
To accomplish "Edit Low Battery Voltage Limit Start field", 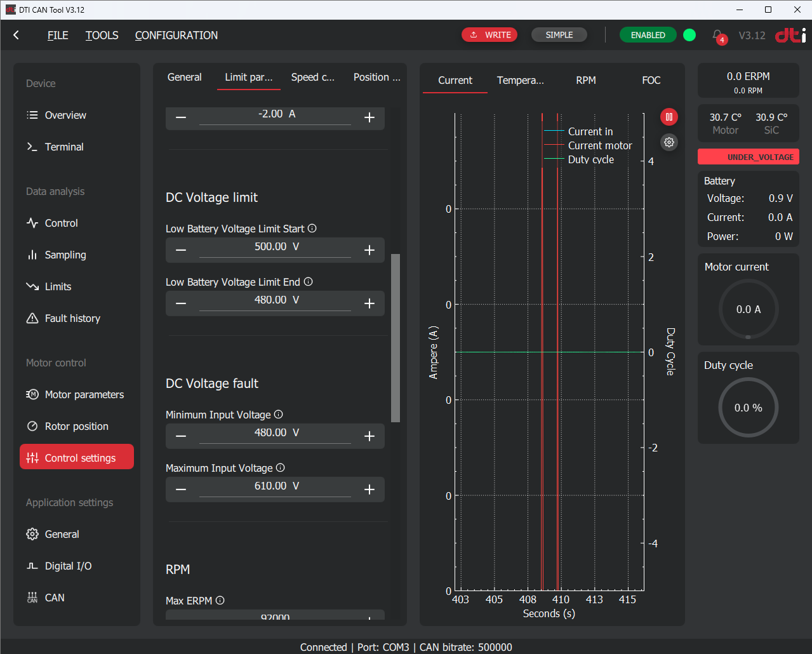I will tap(275, 248).
